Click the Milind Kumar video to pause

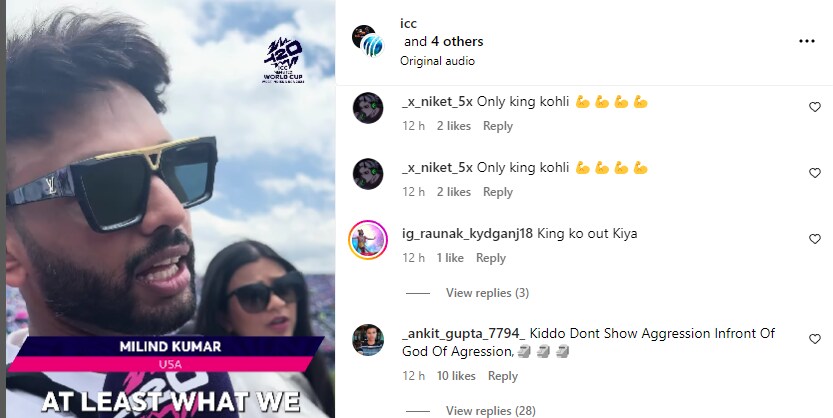tap(170, 209)
